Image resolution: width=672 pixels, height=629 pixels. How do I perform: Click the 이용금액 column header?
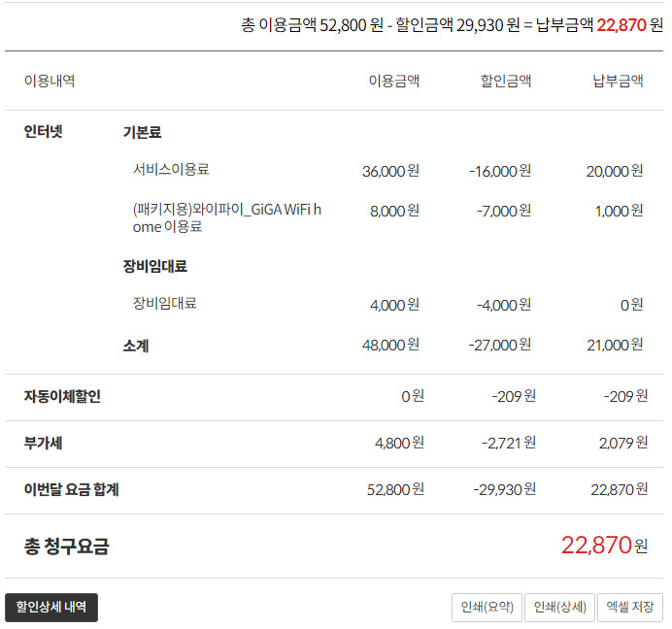(394, 82)
